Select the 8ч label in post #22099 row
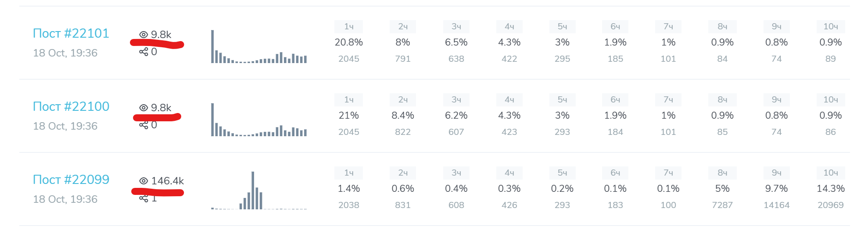The height and width of the screenshot is (233, 868). (722, 173)
